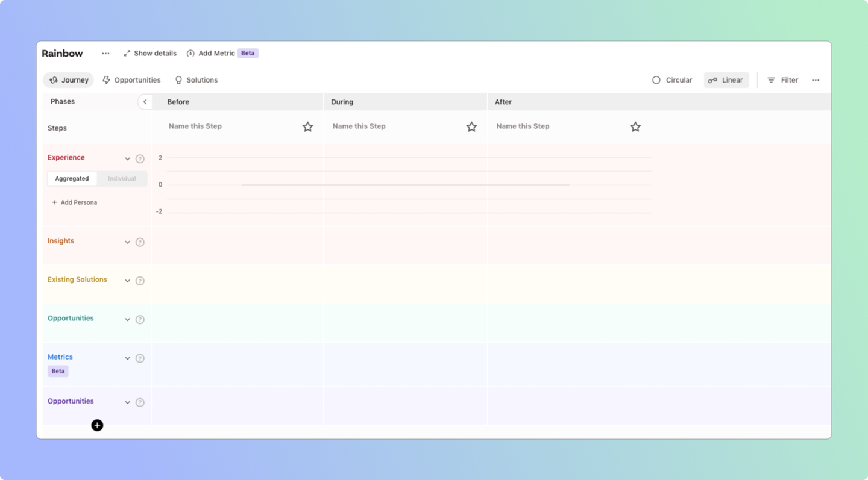Click Show details
Image resolution: width=868 pixels, height=480 pixels.
coord(149,54)
